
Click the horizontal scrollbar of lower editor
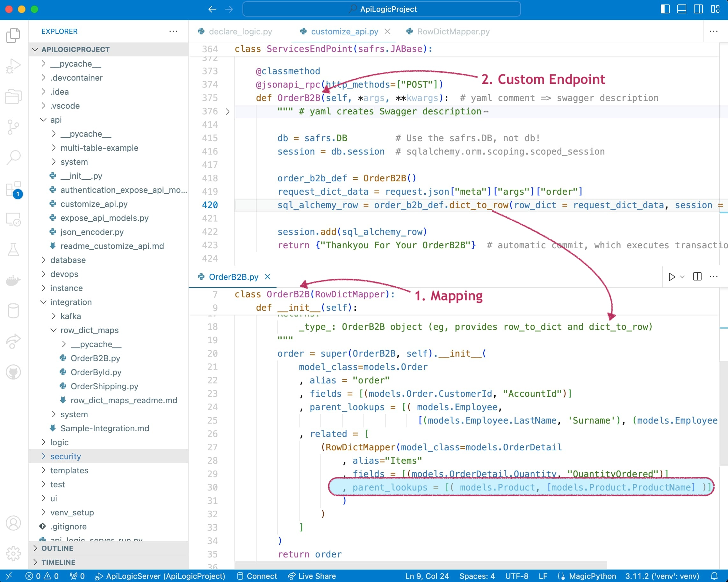[421, 565]
